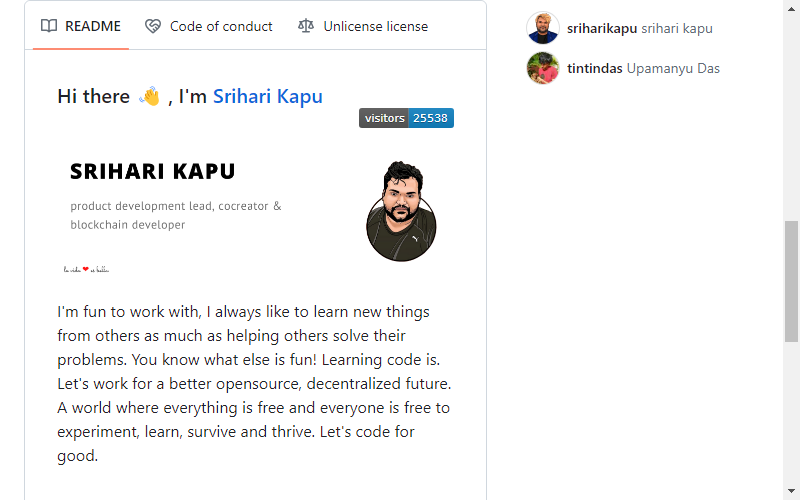This screenshot has width=800, height=500.
Task: Open the Unlicense license tab
Action: pos(363,26)
